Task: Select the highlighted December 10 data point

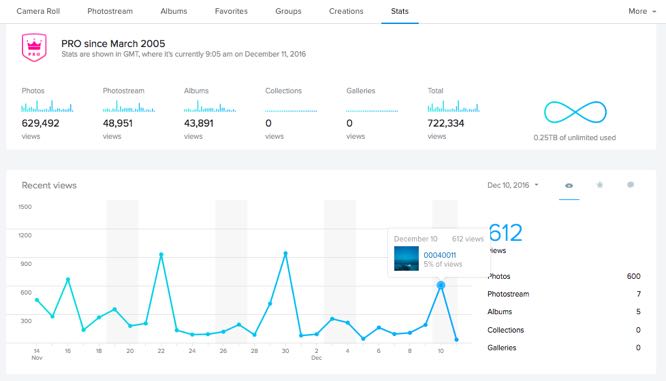Action: tap(440, 285)
